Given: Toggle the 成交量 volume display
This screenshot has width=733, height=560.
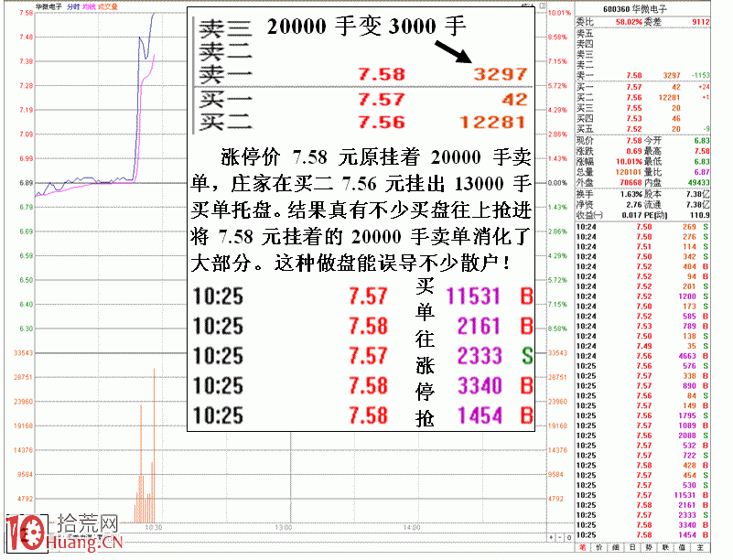Looking at the screenshot, I should click(108, 6).
